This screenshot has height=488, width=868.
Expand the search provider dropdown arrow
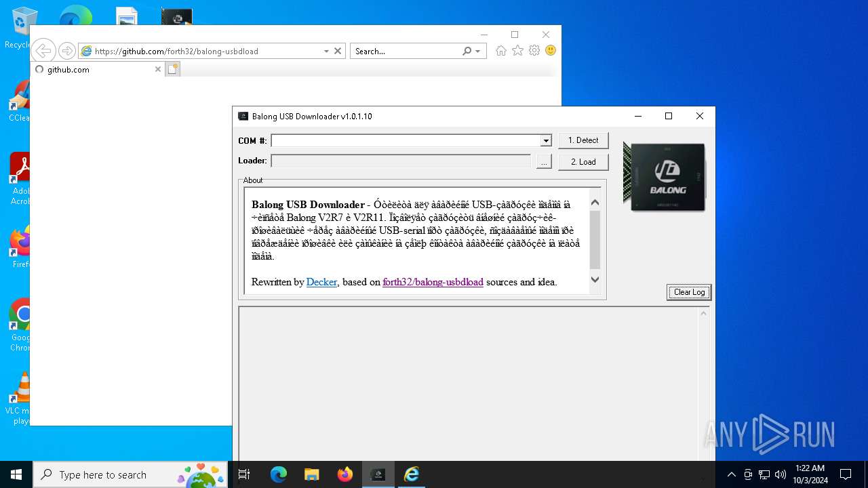point(478,51)
